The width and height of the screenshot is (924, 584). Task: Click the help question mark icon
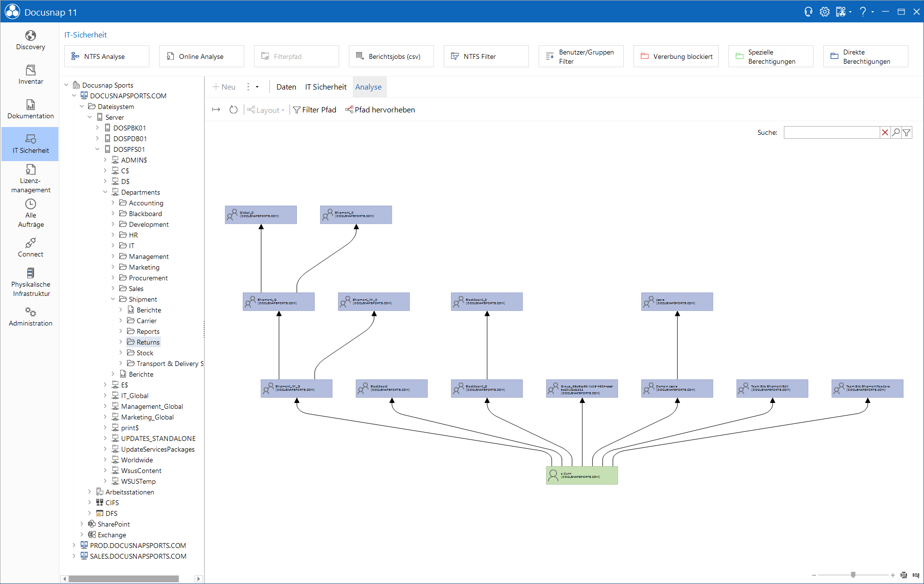(863, 12)
